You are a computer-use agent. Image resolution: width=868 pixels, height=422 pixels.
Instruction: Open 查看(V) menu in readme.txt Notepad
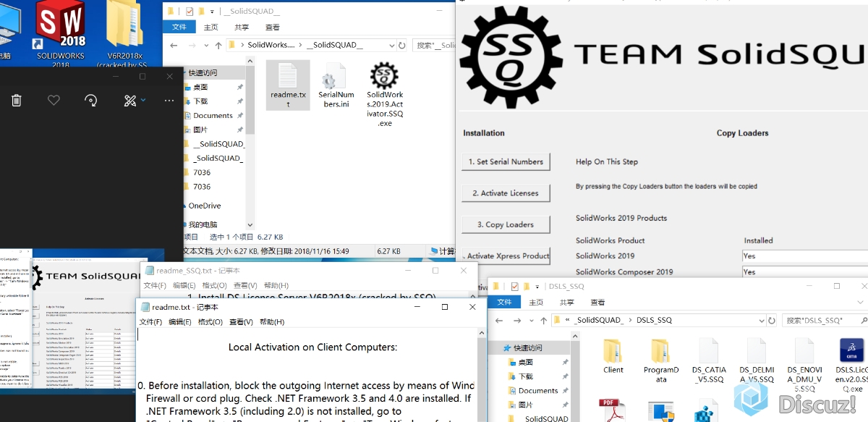(241, 322)
